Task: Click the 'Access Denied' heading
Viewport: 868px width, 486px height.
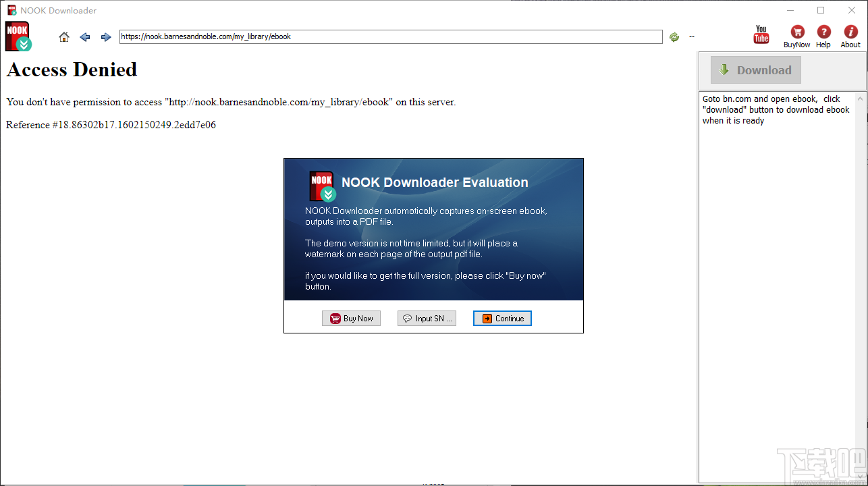Action: (72, 70)
